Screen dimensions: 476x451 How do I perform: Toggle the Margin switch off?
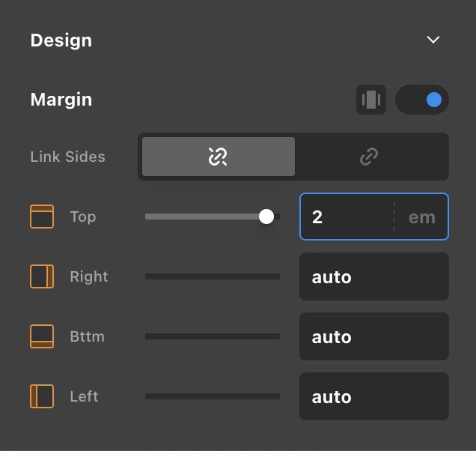click(x=422, y=100)
